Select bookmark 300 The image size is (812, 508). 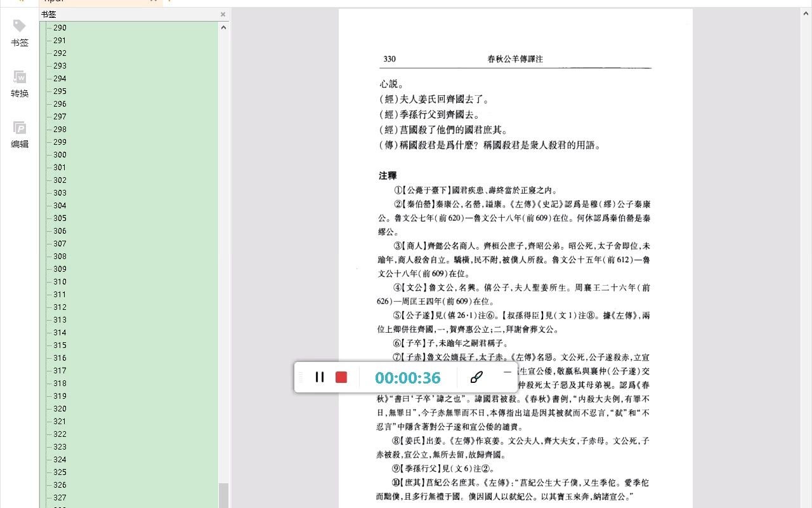click(60, 155)
